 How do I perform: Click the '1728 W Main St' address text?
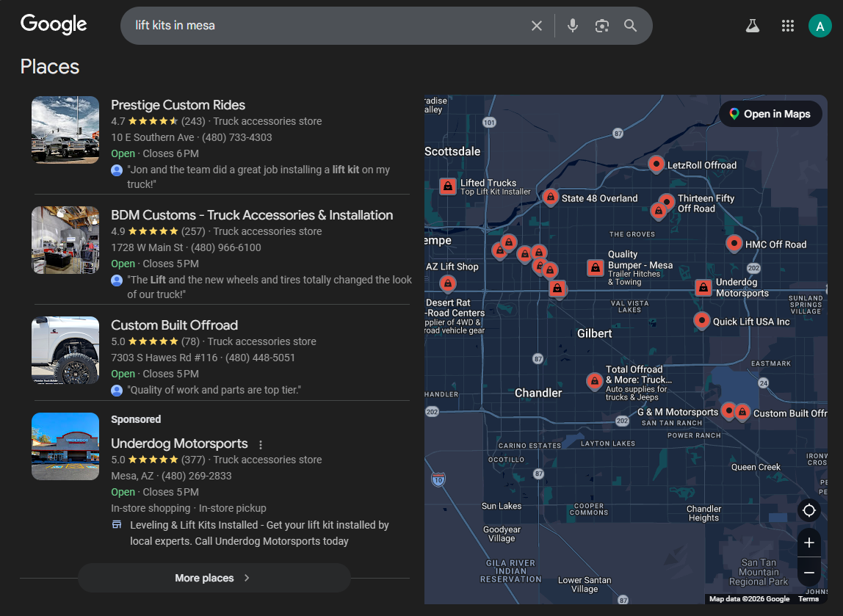(148, 247)
